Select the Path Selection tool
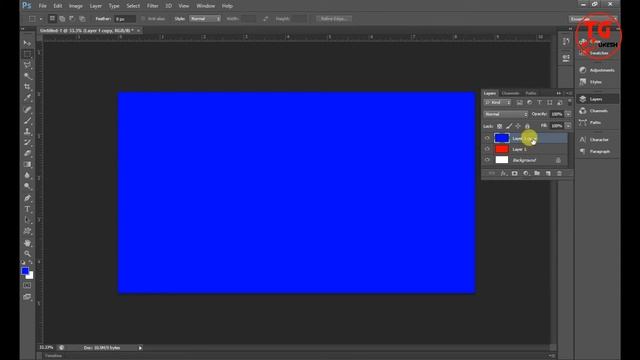This screenshot has height=360, width=640. 27,220
